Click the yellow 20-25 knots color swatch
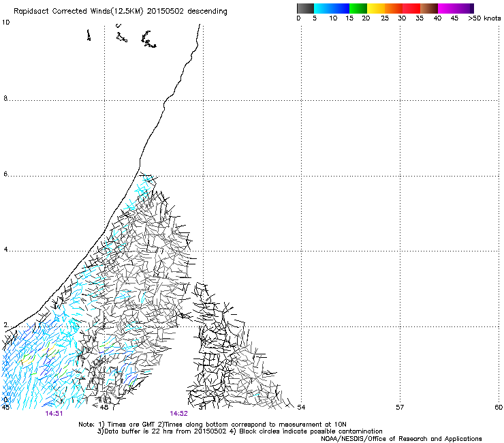This screenshot has width=504, height=443. (376, 8)
